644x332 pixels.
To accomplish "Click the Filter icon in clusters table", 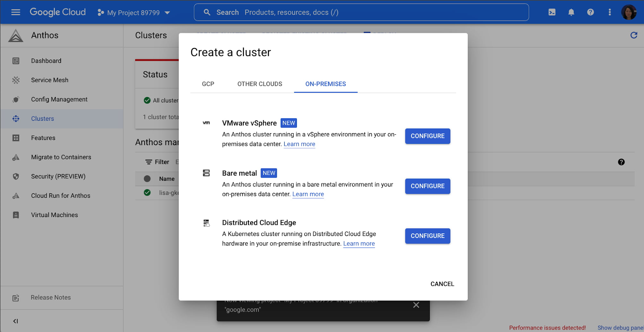I will click(148, 162).
